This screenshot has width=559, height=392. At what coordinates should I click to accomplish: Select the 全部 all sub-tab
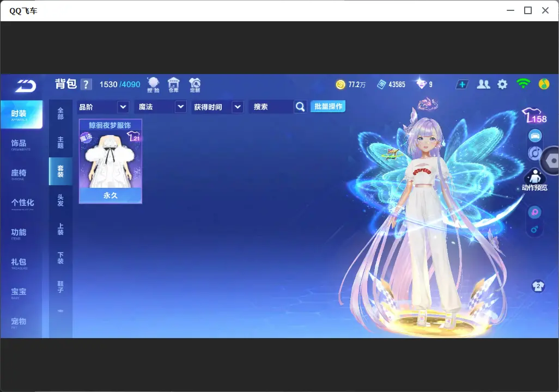point(60,114)
